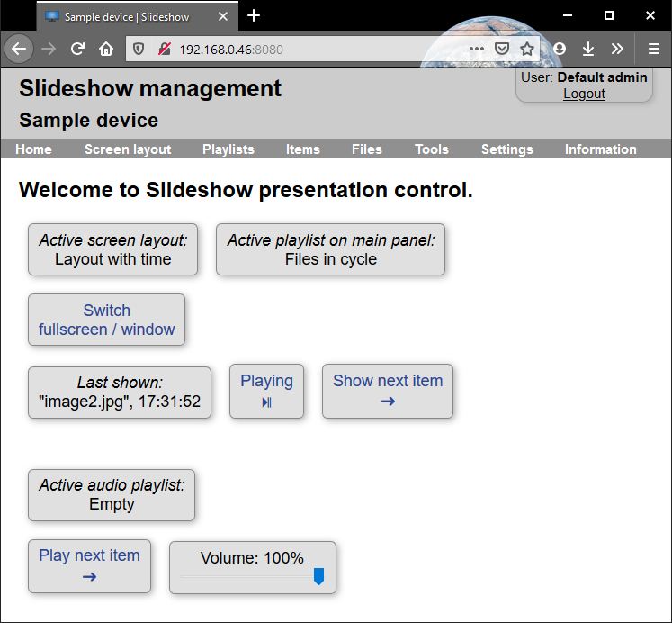Click the Volume slider handle
This screenshot has width=672, height=623.
(x=318, y=577)
